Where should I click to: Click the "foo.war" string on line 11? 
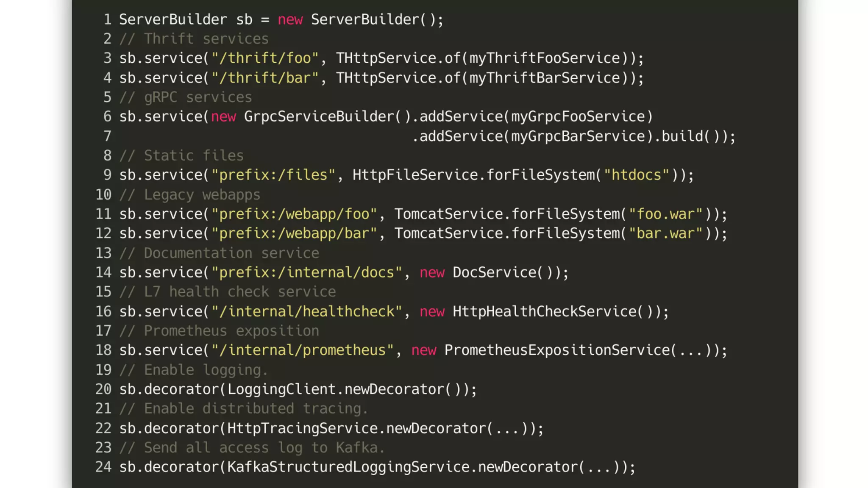[x=665, y=214]
